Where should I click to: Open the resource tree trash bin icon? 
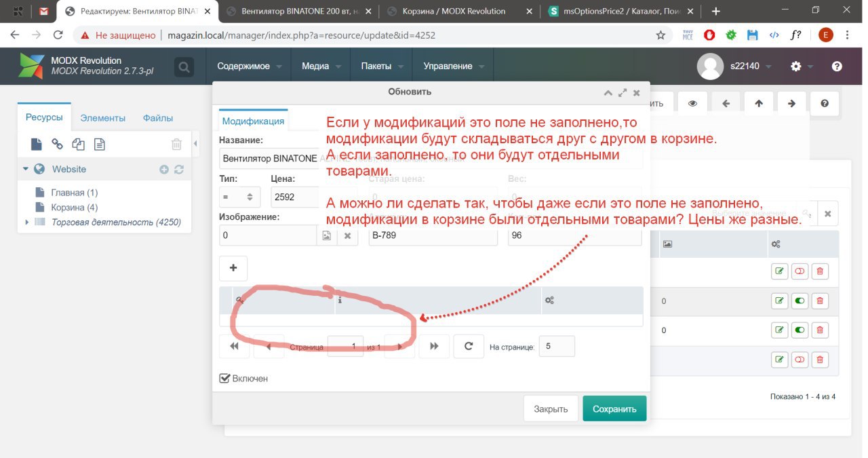pos(176,144)
